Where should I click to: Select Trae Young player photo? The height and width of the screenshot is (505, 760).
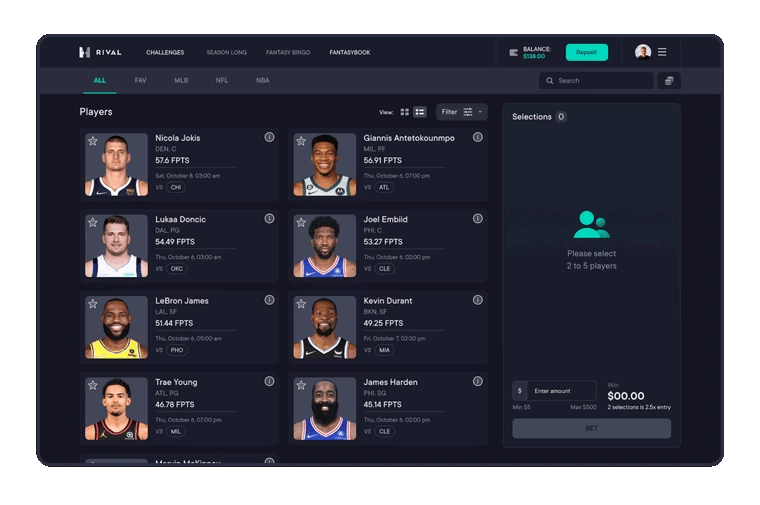point(116,409)
